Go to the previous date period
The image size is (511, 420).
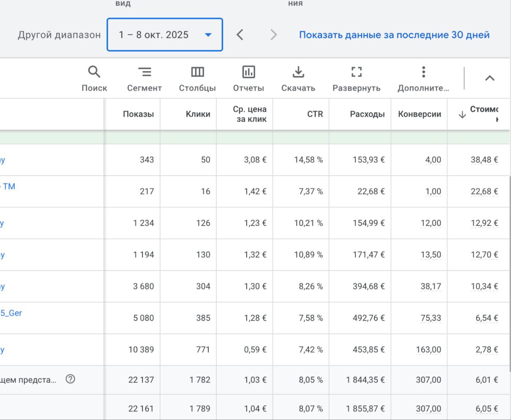[x=240, y=35]
